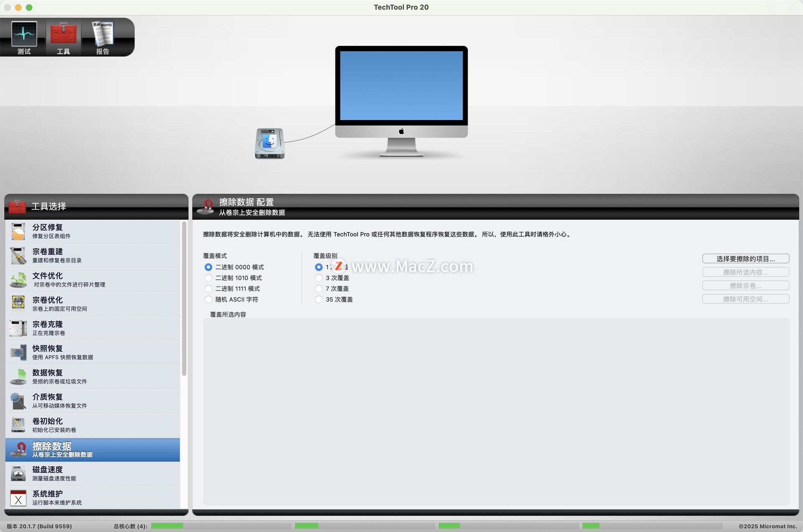Select the 宗卷重建 tool icon
803x532 pixels.
18,256
